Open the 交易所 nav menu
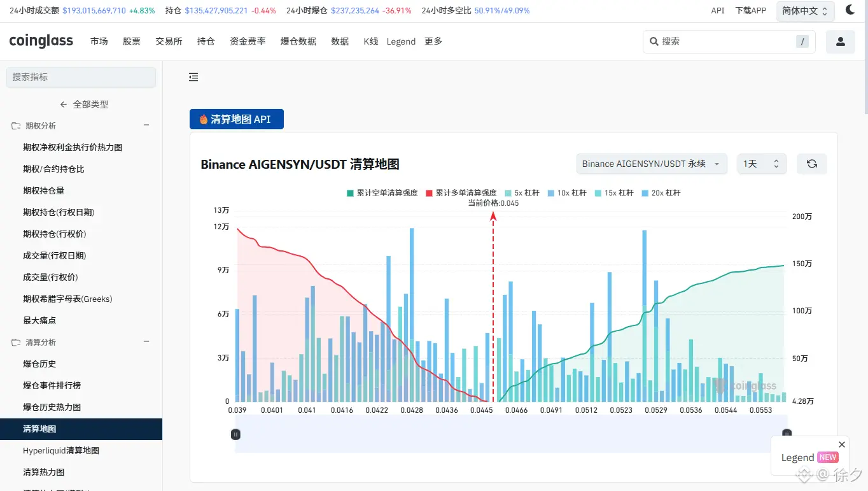This screenshot has width=868, height=491. (169, 41)
